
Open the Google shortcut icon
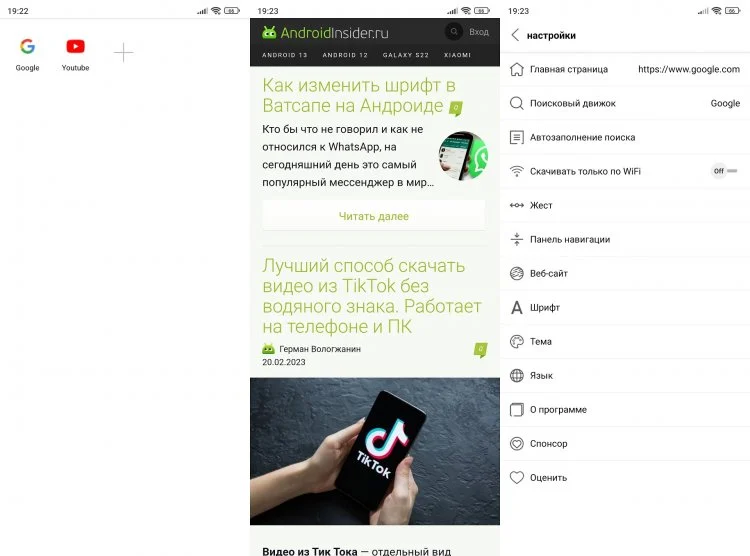coord(27,46)
